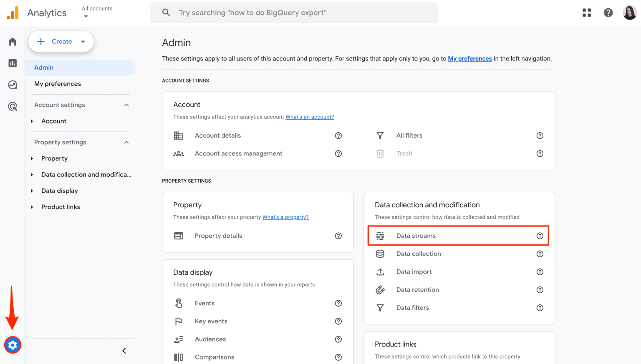Select My preferences in sidebar
Screen dimensions: 641x364
58,84
